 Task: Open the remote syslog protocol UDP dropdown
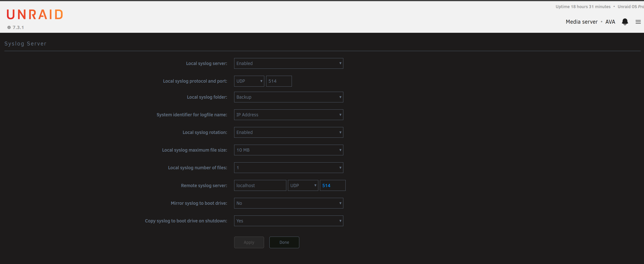pos(303,185)
